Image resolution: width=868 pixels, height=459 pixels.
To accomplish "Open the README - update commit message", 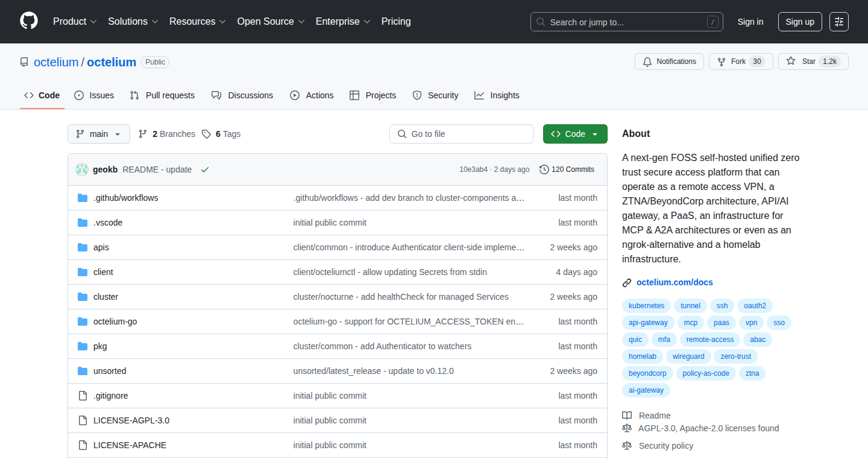I will pos(157,169).
